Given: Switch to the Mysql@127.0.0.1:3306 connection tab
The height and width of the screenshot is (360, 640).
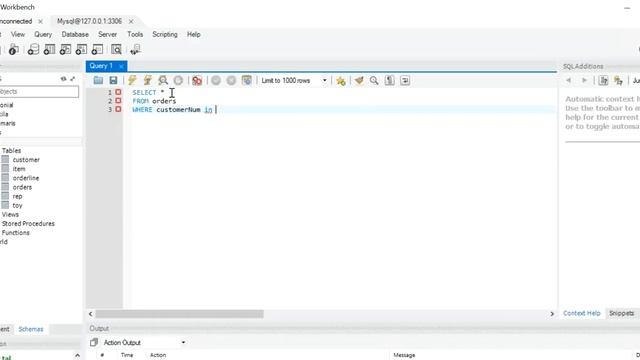Looking at the screenshot, I should [x=89, y=21].
